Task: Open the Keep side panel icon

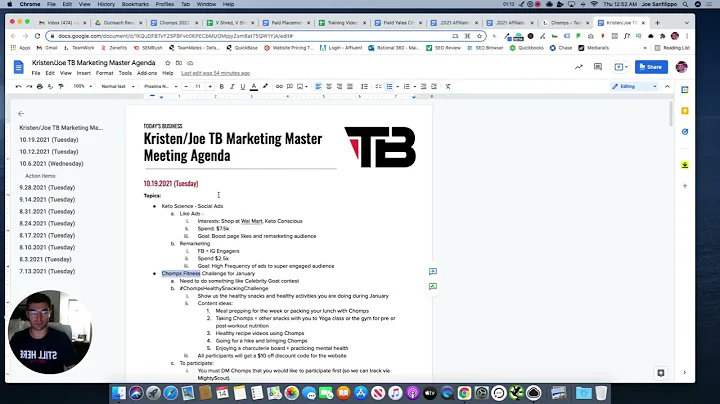Action: pyautogui.click(x=685, y=111)
